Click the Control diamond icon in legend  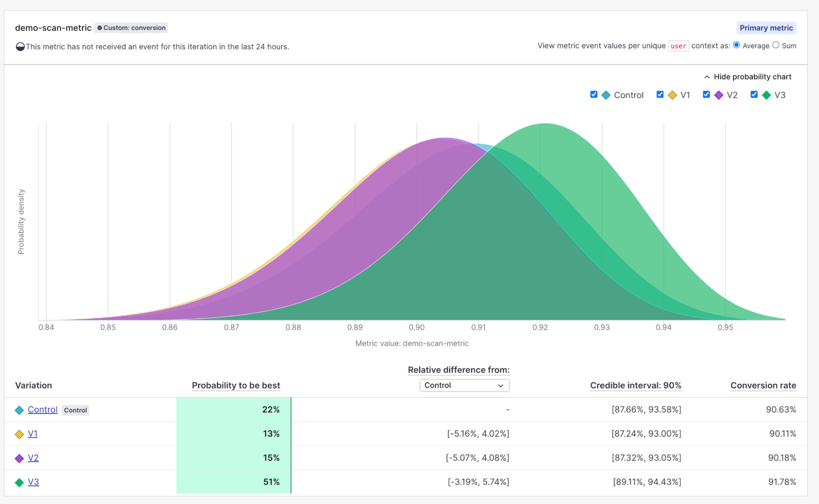pyautogui.click(x=606, y=95)
